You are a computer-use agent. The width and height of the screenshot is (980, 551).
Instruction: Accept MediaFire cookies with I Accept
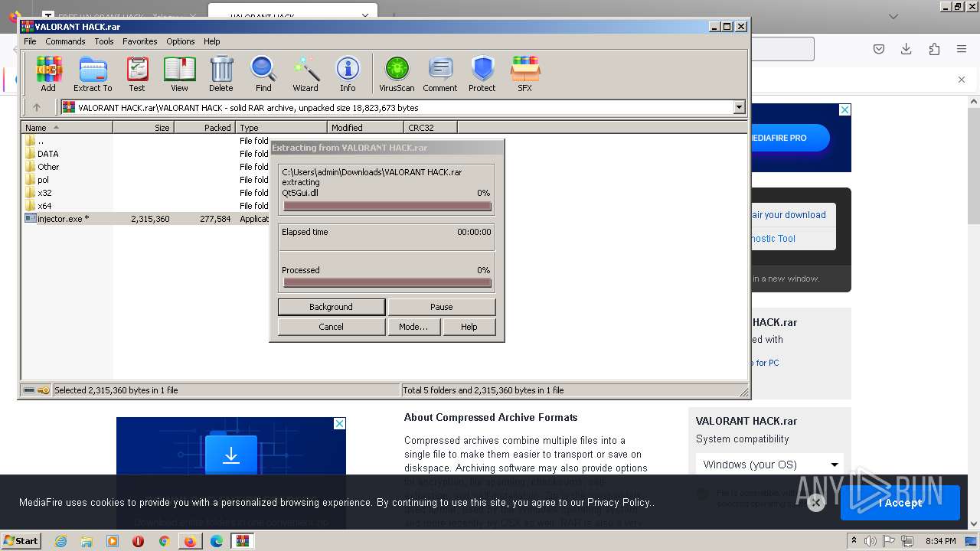point(900,503)
